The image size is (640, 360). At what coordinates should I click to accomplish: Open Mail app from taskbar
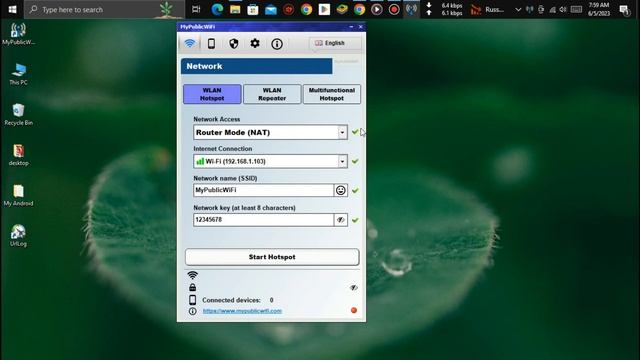click(x=270, y=9)
